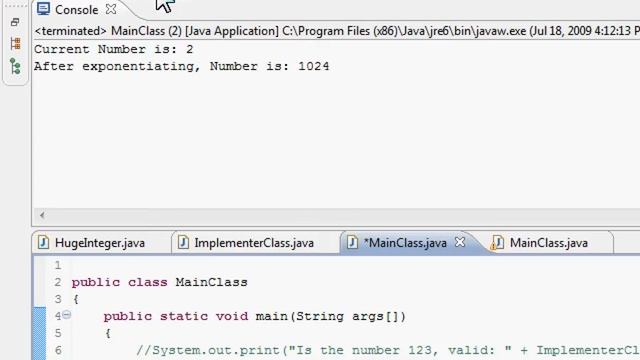This screenshot has width=640, height=360.
Task: Click the warning Java file icon
Action: pyautogui.click(x=496, y=242)
